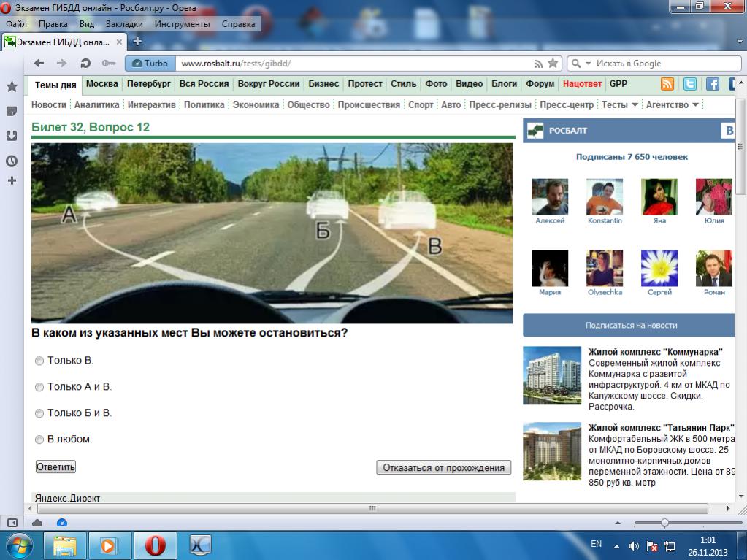
Task: Click the reload page icon
Action: point(85,64)
